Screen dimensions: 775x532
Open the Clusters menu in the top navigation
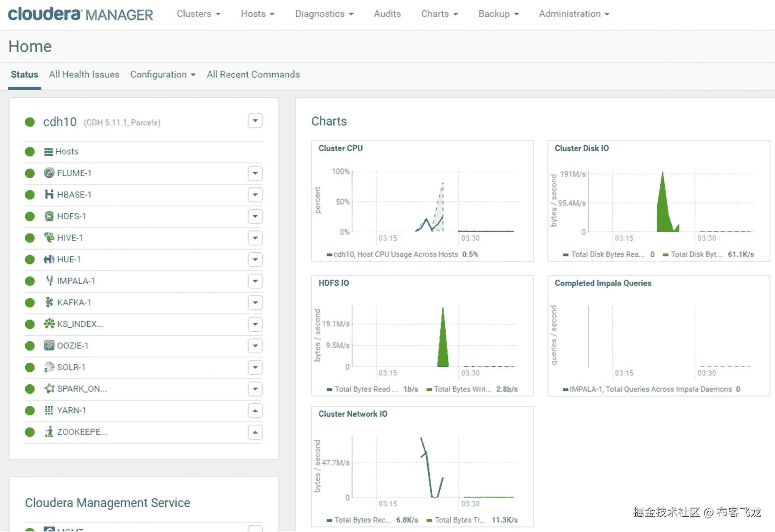199,14
